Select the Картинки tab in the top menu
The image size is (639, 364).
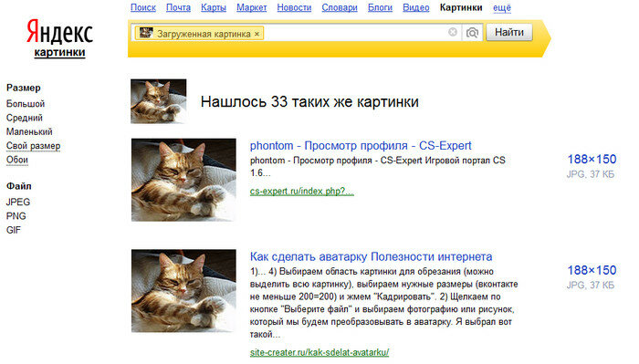(x=461, y=7)
